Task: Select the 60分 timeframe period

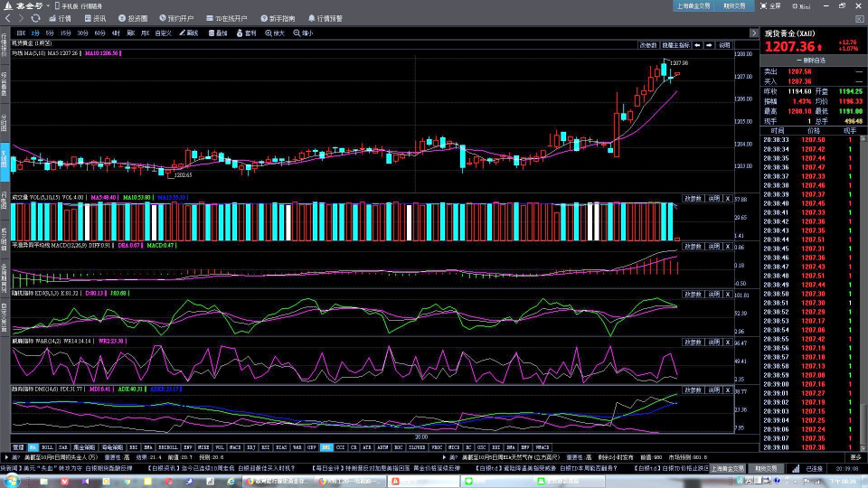Action: (99, 33)
